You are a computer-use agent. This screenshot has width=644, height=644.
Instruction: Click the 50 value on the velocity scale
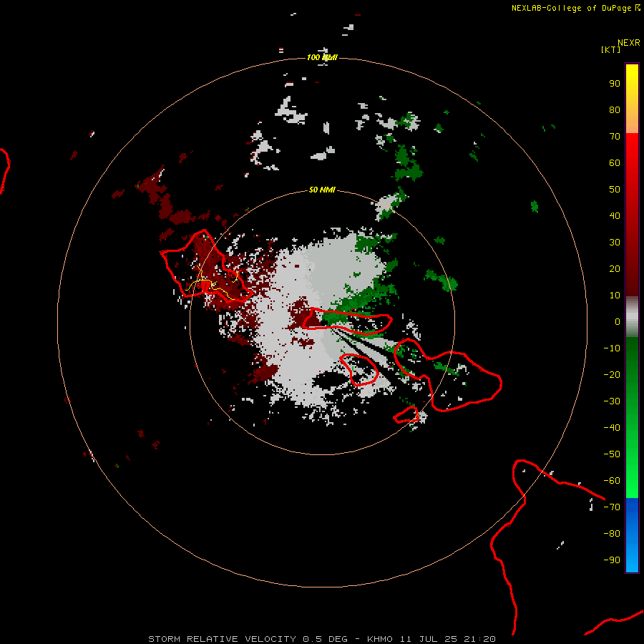[615, 190]
